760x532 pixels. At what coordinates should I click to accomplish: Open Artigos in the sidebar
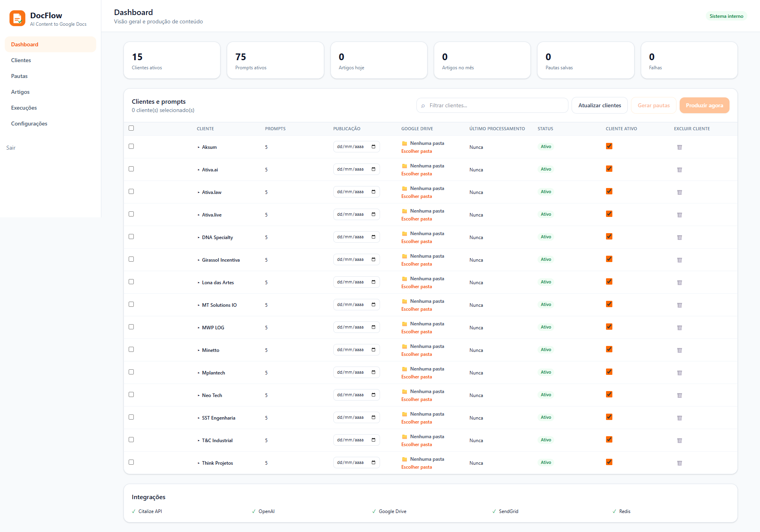(50, 92)
